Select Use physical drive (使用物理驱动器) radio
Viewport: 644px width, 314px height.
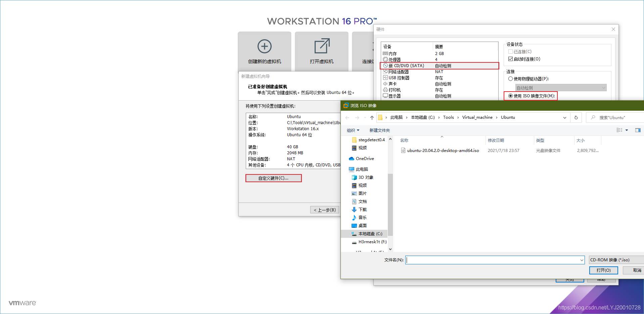point(510,79)
